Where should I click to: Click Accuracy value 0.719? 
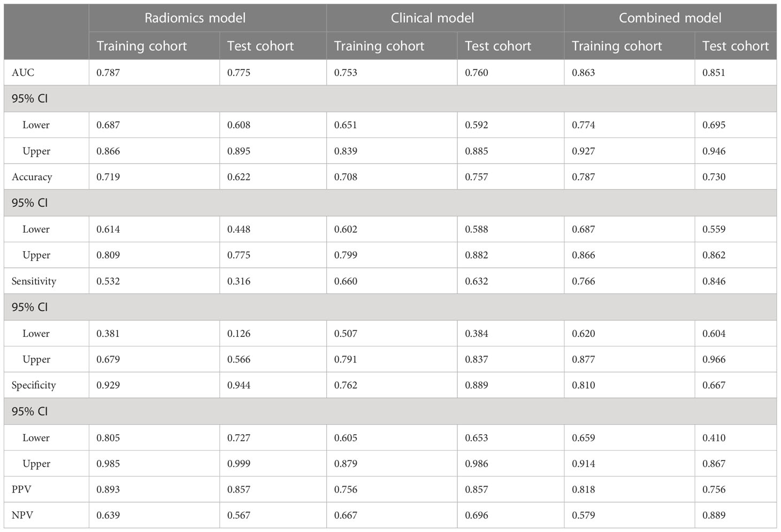click(108, 177)
